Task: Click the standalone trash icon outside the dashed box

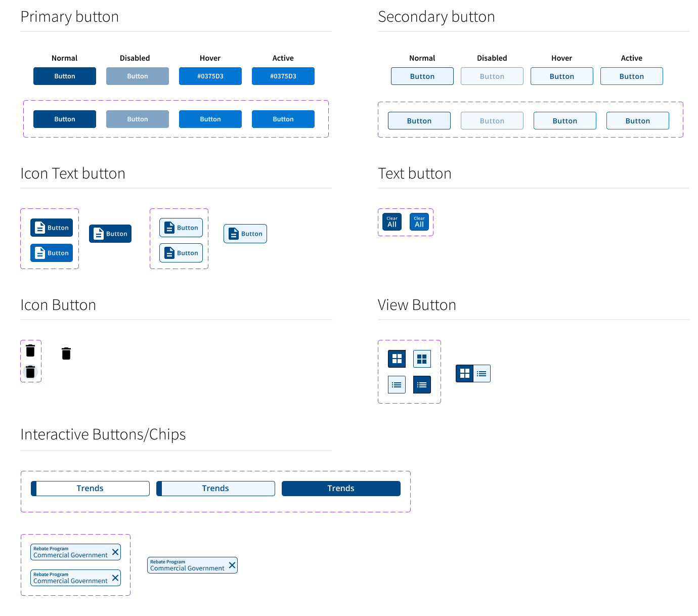Action: pyautogui.click(x=66, y=354)
